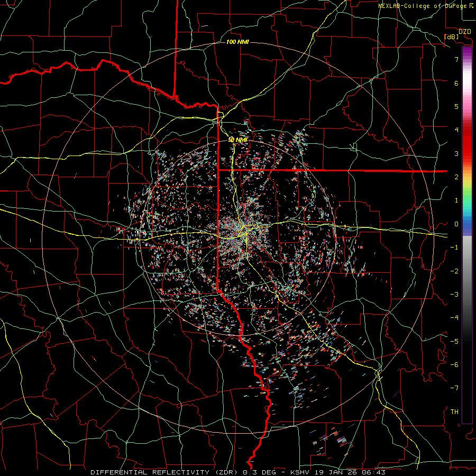Click the -1 value on color scale
Image resolution: width=476 pixels, height=476 pixels.
454,248
